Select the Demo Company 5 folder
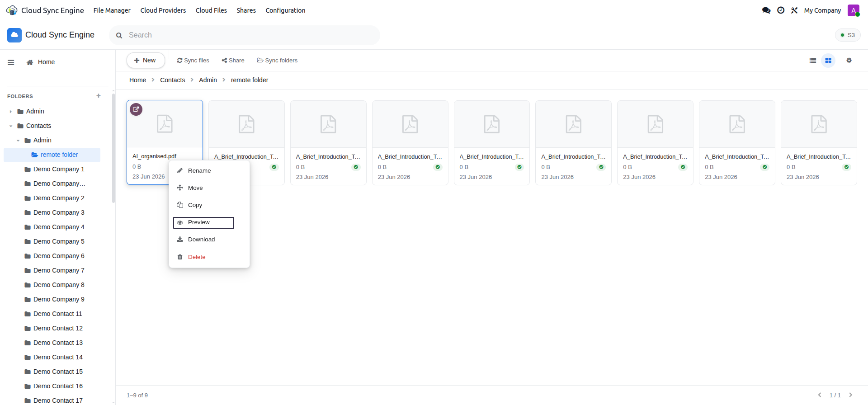The width and height of the screenshot is (868, 405). click(x=59, y=242)
